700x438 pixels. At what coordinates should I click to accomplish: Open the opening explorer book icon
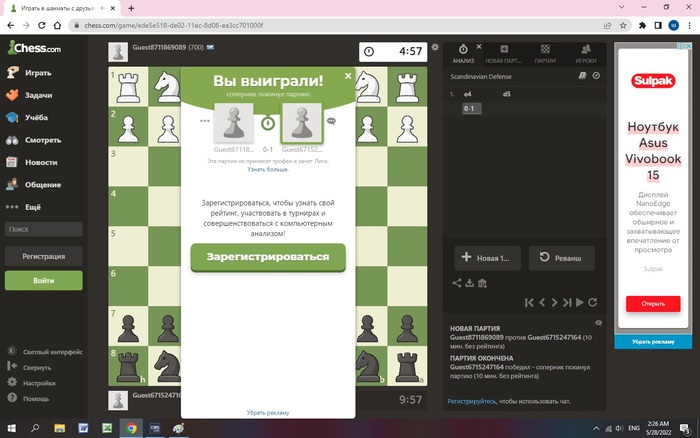(582, 76)
